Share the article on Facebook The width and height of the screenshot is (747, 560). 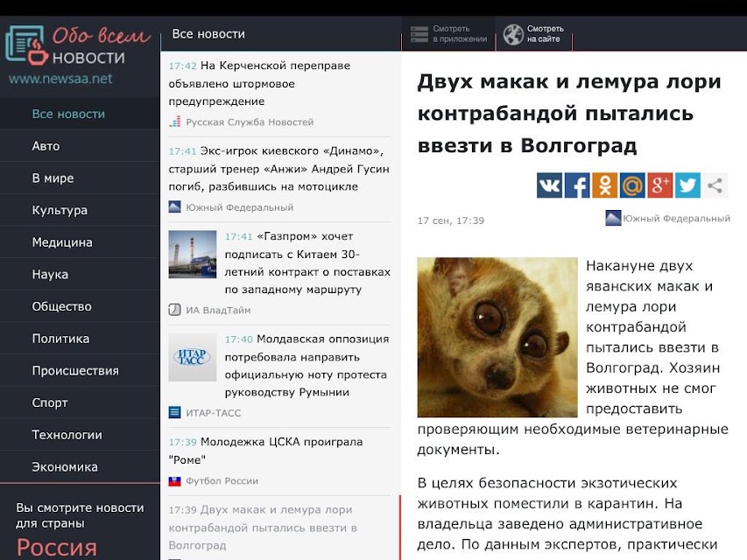pos(577,185)
